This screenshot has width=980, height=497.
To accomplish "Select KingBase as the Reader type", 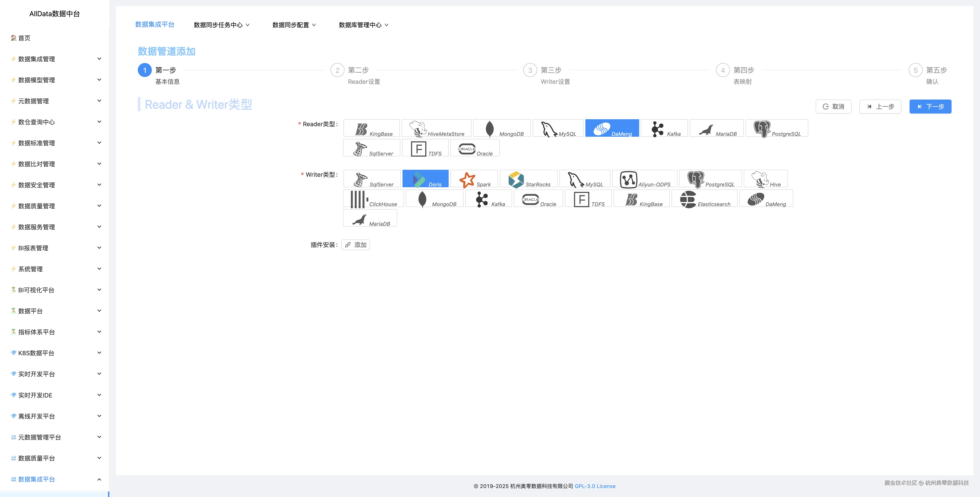I will pos(371,128).
